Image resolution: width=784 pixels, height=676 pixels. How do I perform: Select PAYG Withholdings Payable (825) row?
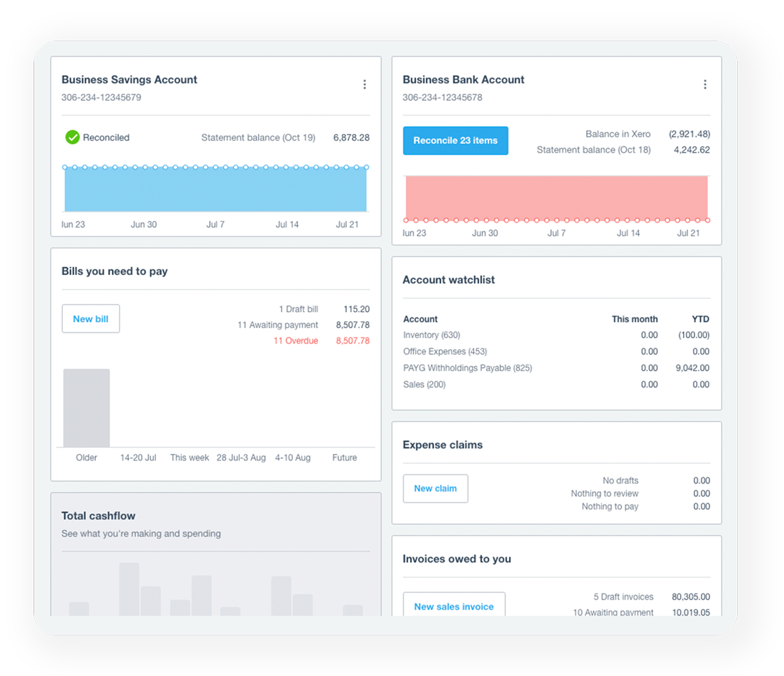556,368
